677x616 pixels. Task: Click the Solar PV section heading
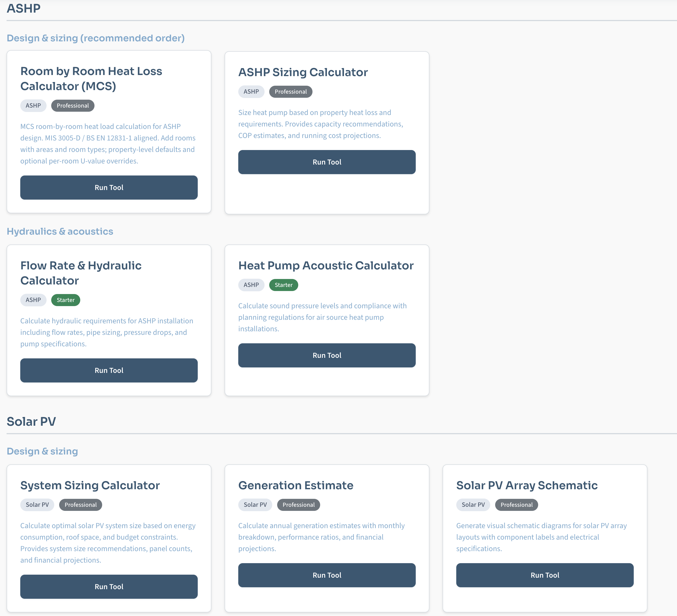click(31, 421)
